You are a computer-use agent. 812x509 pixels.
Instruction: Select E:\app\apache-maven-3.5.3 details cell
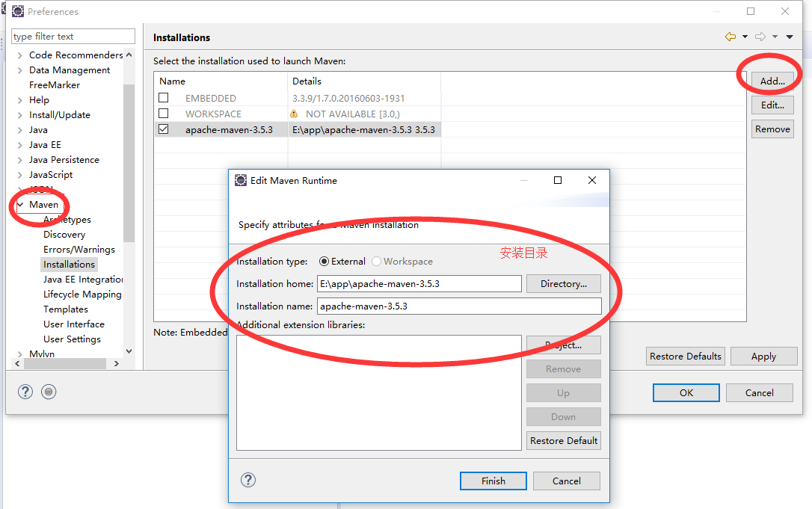(x=364, y=129)
